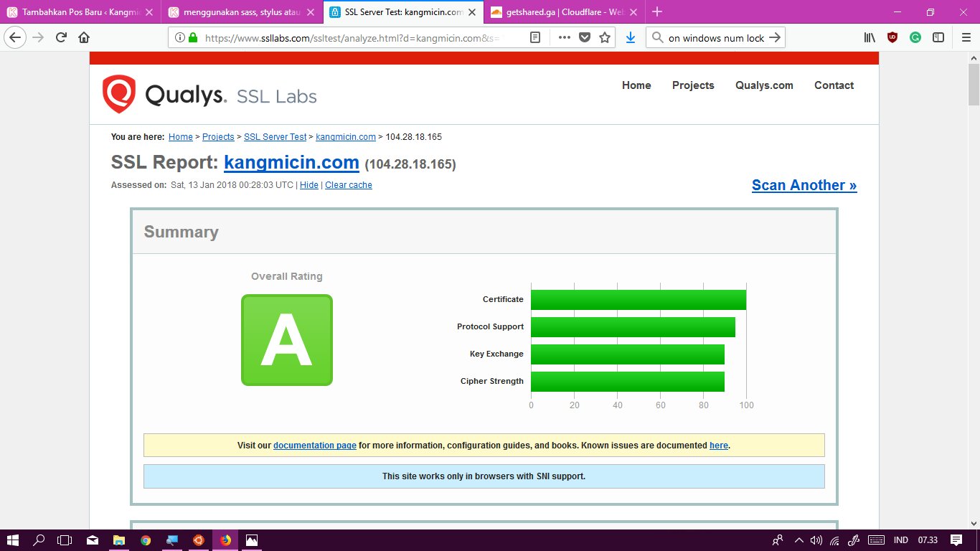This screenshot has height=551, width=980.
Task: Click the page vertical scrollbar
Action: point(974,86)
